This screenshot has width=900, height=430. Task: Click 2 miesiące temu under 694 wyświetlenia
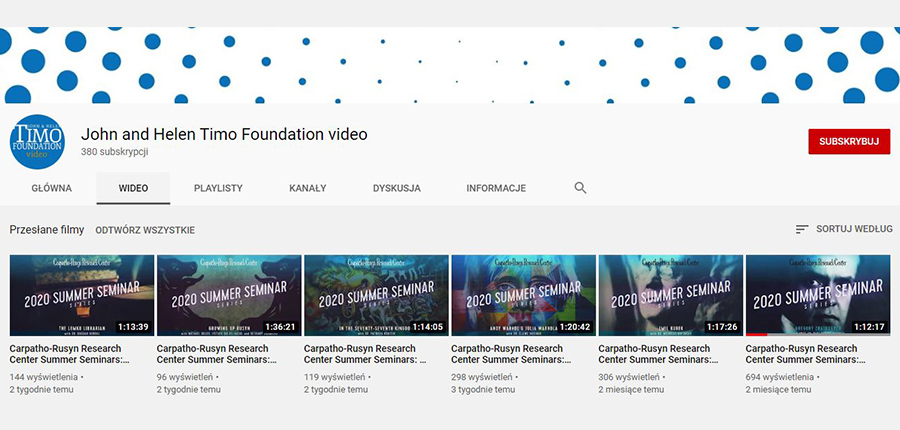[x=778, y=389]
